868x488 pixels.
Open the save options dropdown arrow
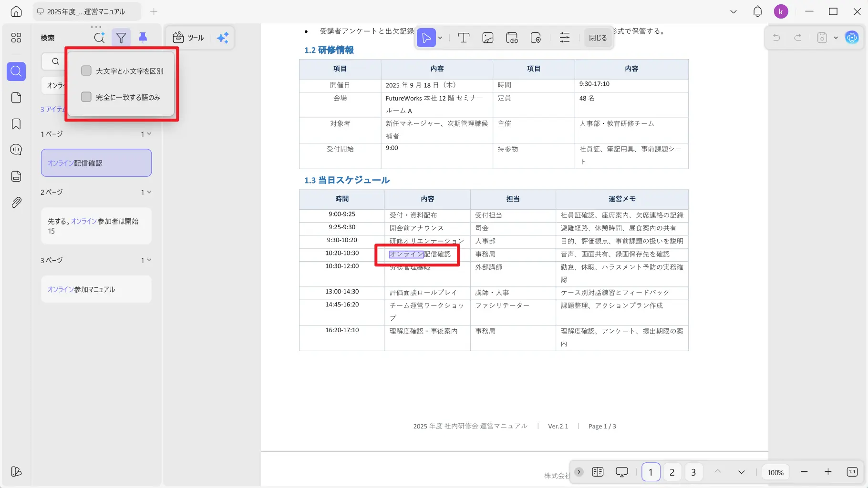(836, 37)
